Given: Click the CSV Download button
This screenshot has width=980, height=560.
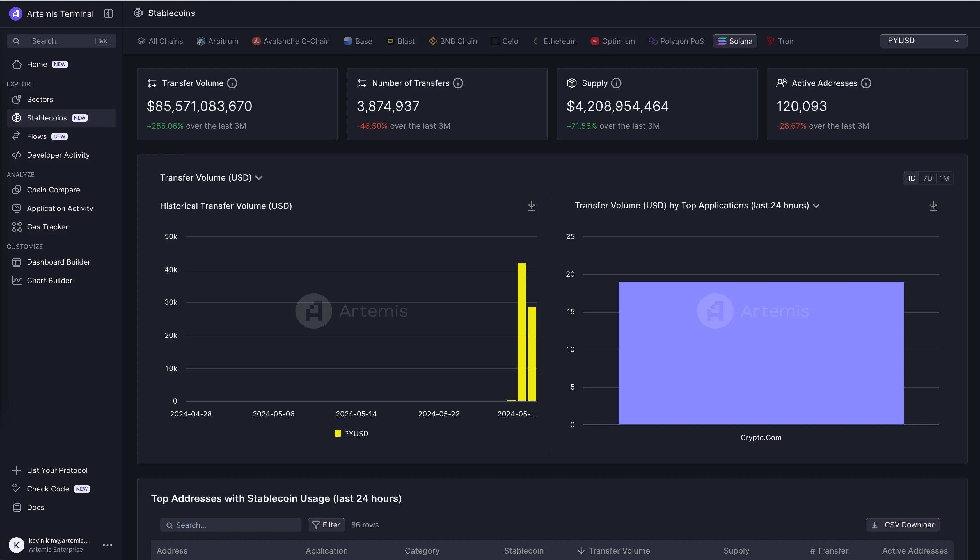Looking at the screenshot, I should (903, 525).
